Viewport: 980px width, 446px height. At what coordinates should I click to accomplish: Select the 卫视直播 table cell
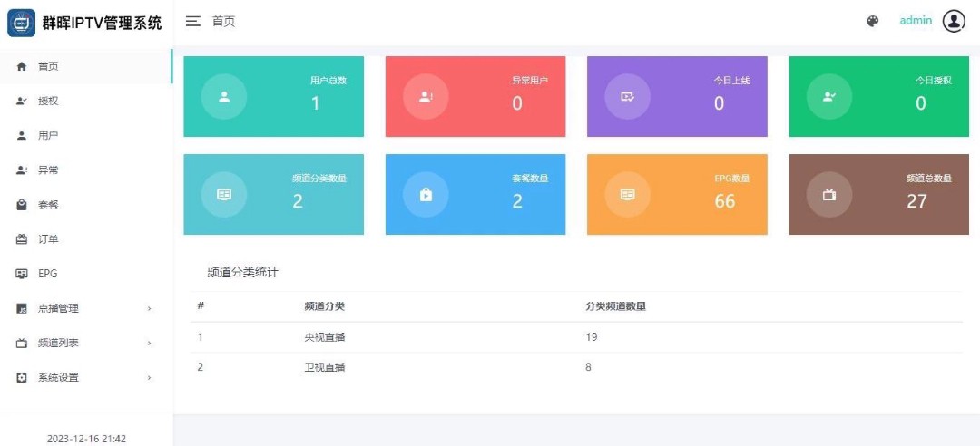tap(324, 367)
